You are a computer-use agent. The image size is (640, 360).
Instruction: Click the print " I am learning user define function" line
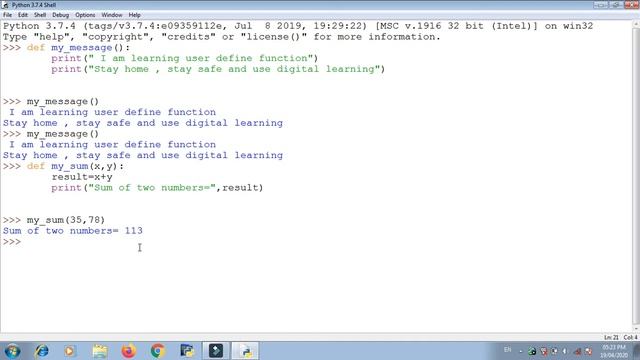click(184, 58)
